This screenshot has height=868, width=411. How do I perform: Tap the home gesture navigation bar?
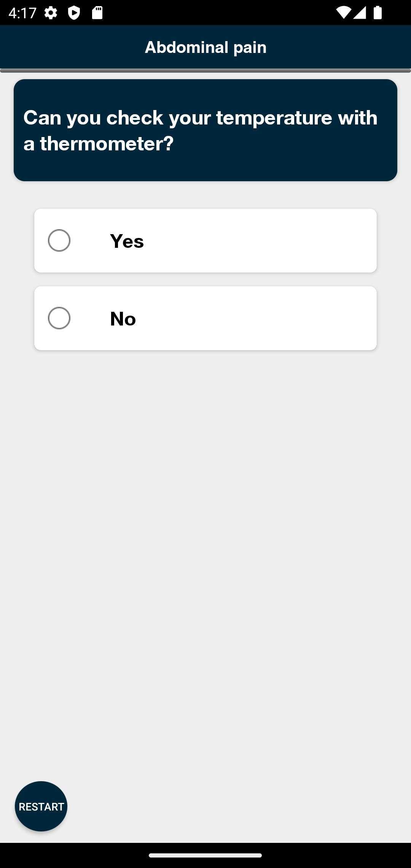tap(205, 855)
